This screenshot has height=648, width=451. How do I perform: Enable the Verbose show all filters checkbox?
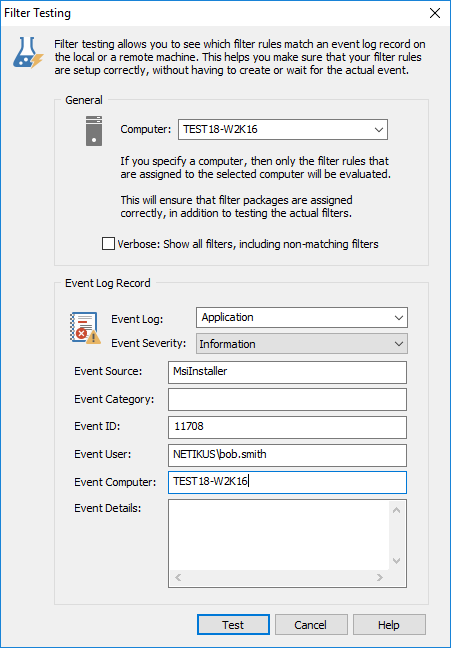(108, 244)
